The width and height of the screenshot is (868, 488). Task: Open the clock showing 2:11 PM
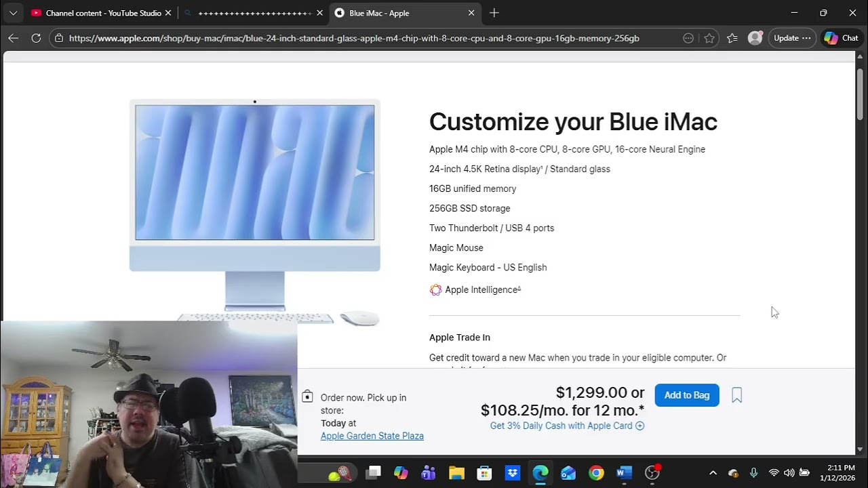pyautogui.click(x=837, y=472)
